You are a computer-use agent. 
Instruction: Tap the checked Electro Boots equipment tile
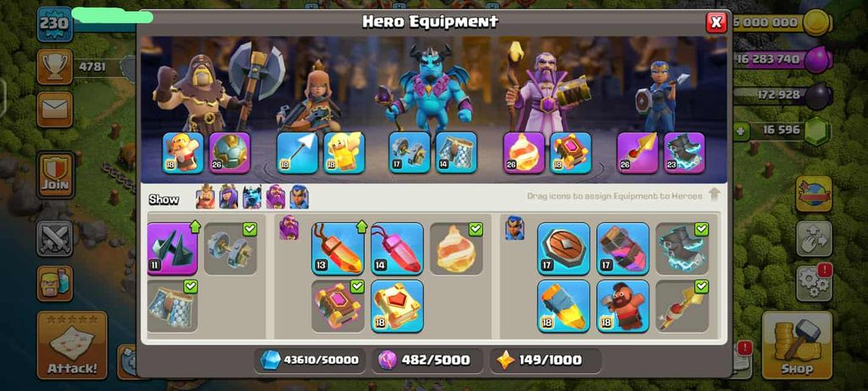pos(681,248)
